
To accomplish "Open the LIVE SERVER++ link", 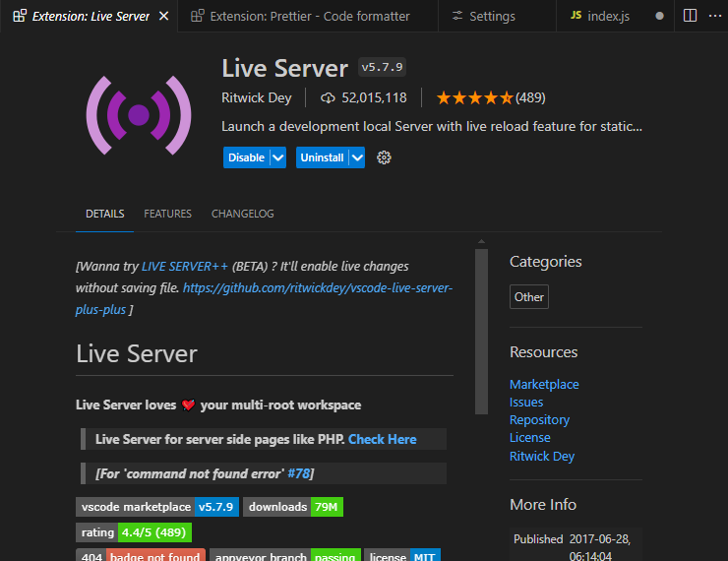I will tap(185, 266).
